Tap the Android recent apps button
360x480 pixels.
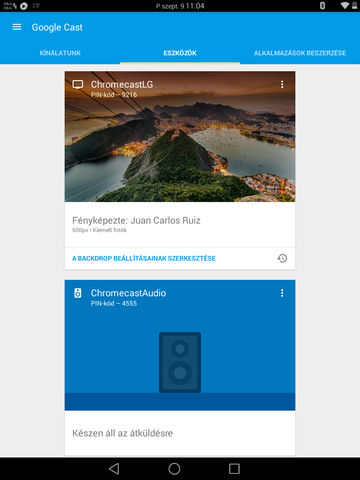tap(234, 469)
